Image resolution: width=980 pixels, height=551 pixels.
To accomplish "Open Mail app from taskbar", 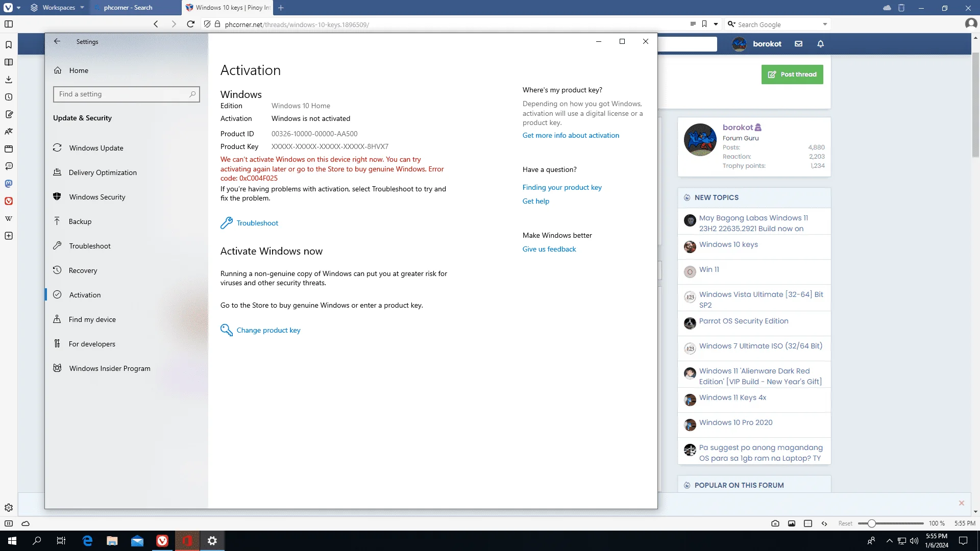I will [137, 541].
